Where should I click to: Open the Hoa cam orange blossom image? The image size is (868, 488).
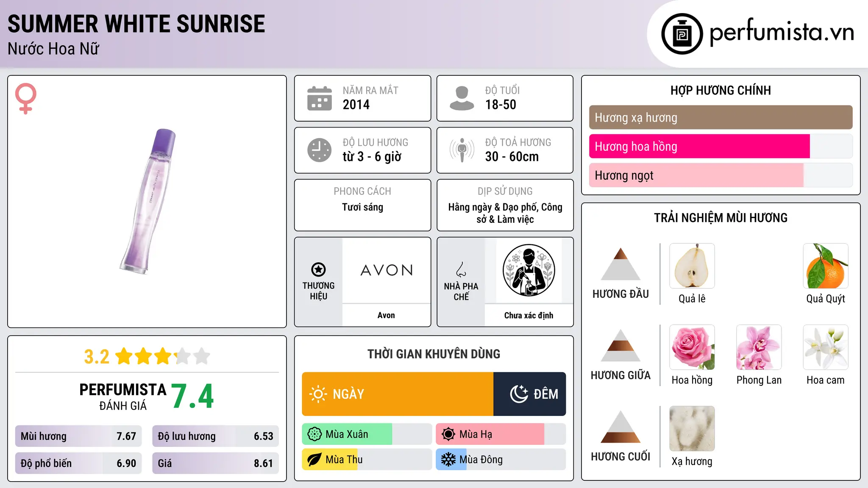(826, 347)
